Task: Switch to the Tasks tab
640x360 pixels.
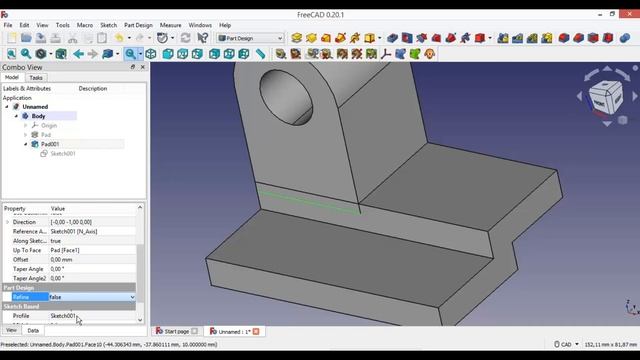Action: click(x=36, y=78)
